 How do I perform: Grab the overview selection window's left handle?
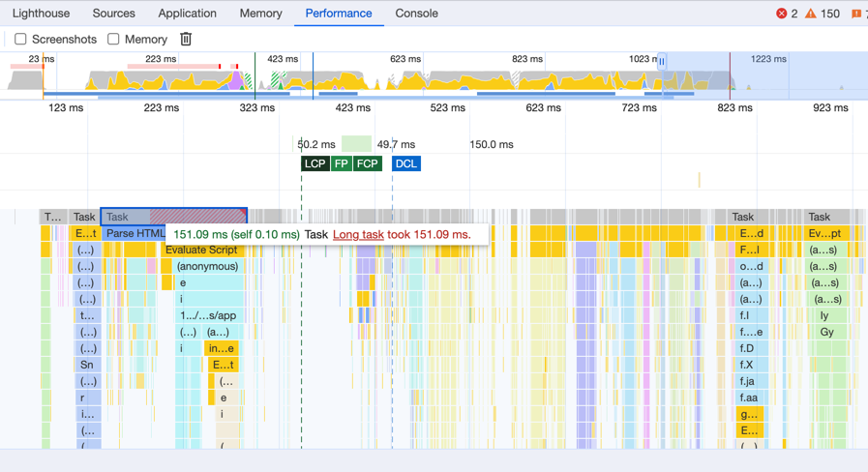[662, 61]
